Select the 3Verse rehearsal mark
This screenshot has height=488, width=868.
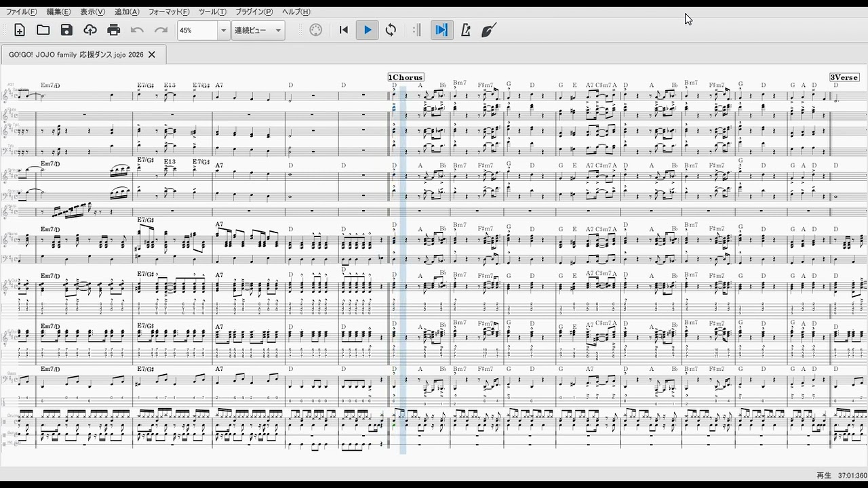(845, 77)
